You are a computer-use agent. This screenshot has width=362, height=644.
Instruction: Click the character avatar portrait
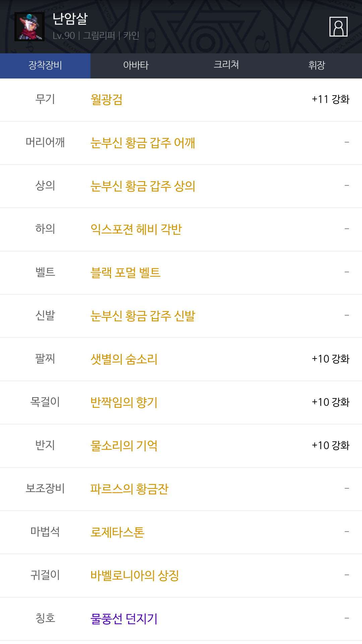click(x=29, y=27)
